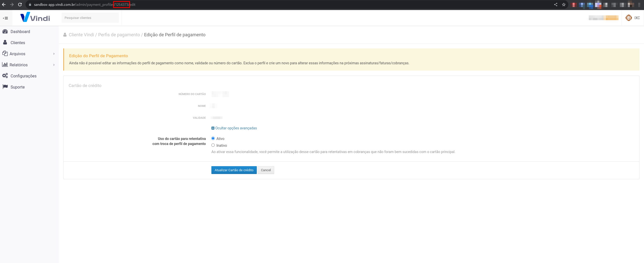The height and width of the screenshot is (263, 644).
Task: Click the blurred account name in header
Action: tap(603, 18)
